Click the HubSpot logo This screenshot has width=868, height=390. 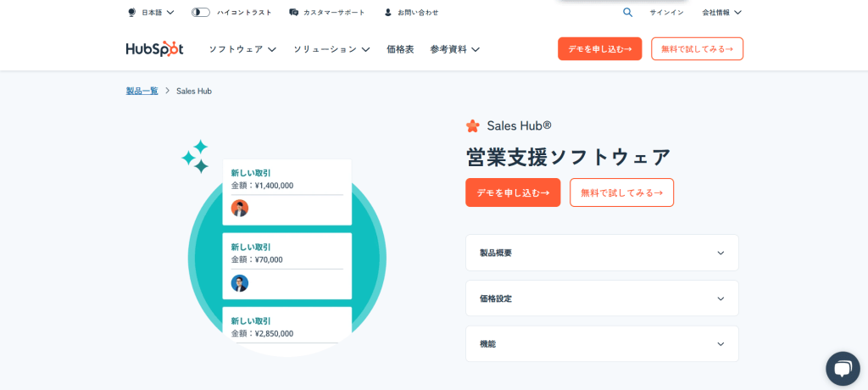coord(154,49)
